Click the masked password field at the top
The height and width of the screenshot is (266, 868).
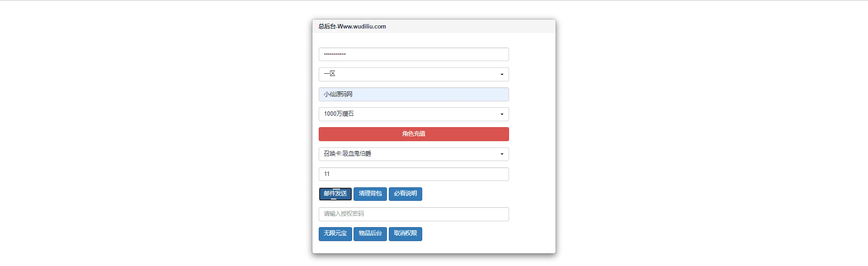pyautogui.click(x=414, y=54)
